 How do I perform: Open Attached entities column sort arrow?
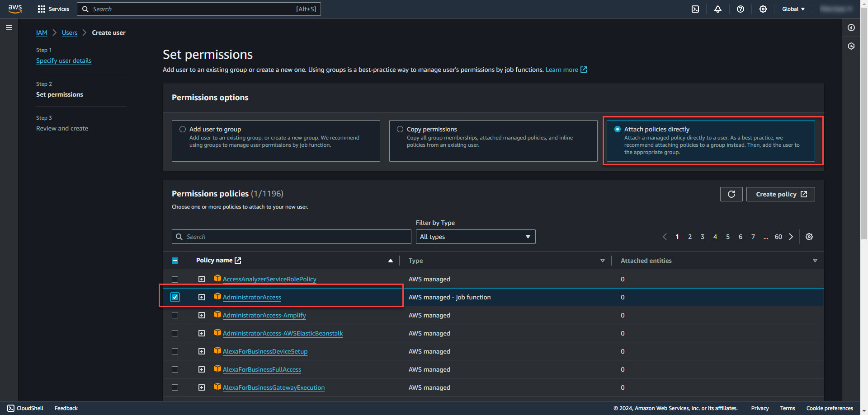(815, 261)
